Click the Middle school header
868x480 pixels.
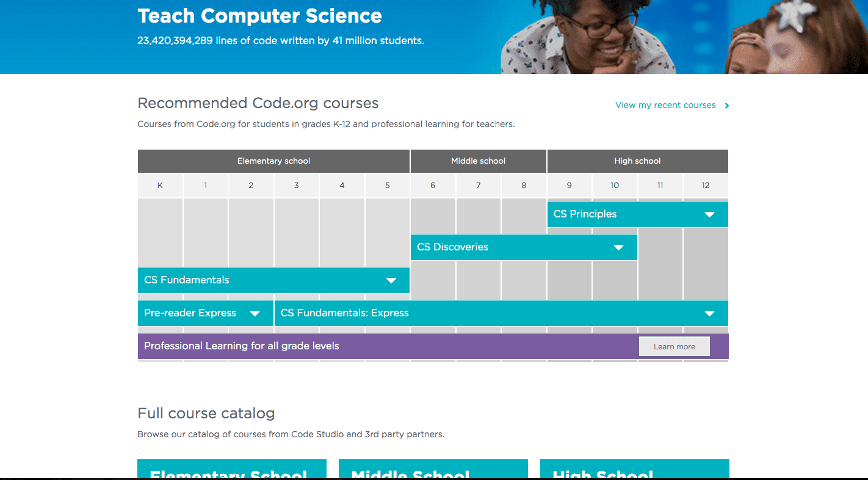(x=479, y=161)
